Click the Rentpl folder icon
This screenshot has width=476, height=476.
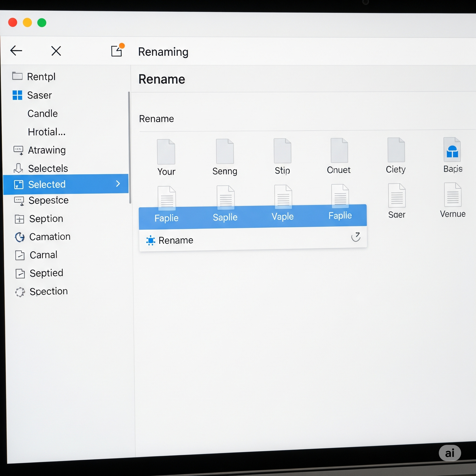[x=17, y=76]
